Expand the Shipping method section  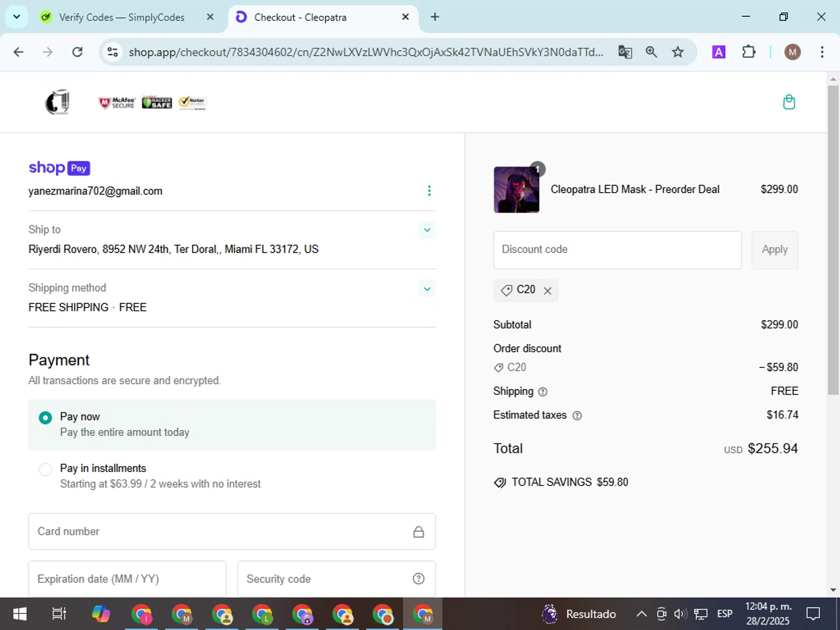click(427, 289)
